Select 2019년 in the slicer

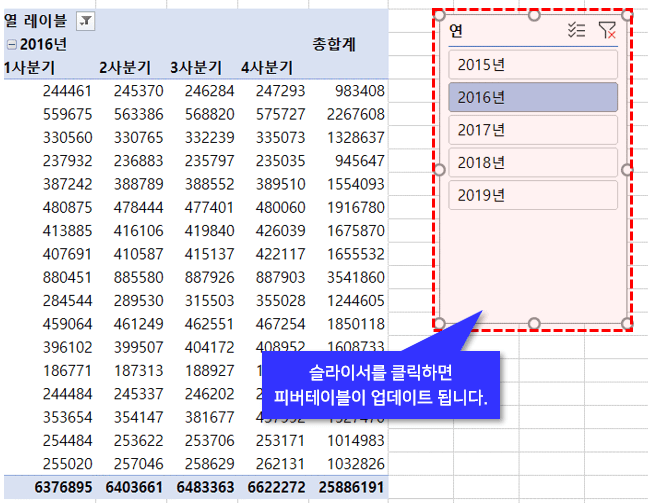click(x=533, y=195)
